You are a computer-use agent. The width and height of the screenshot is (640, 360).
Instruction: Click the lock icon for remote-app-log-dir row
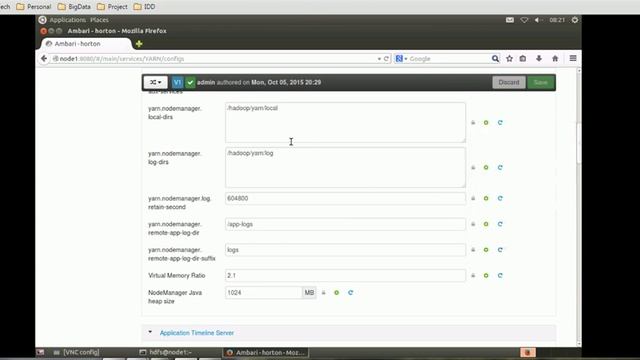(473, 224)
